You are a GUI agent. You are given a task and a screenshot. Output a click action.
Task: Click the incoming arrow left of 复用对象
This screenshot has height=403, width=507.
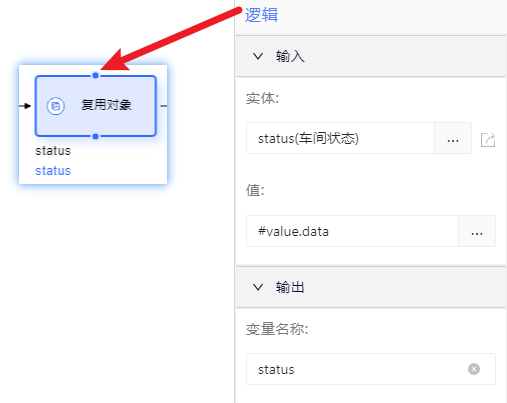25,106
